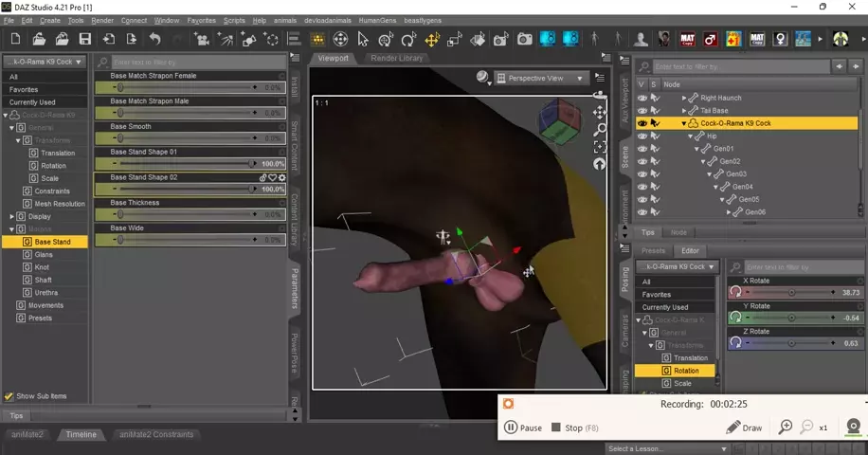Click the heart favorite icon on Base Stand Shape 02
Viewport: 868px width, 455px height.
pos(272,177)
